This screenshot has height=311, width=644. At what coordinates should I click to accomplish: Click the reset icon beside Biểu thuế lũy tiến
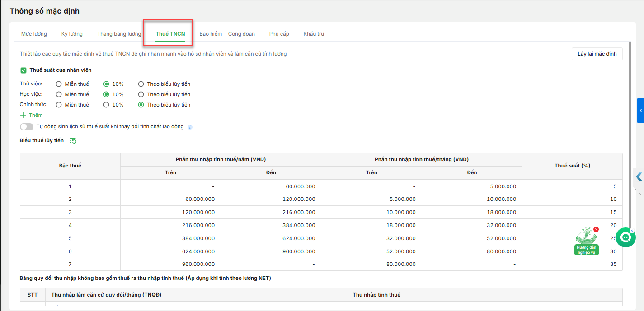pyautogui.click(x=73, y=141)
